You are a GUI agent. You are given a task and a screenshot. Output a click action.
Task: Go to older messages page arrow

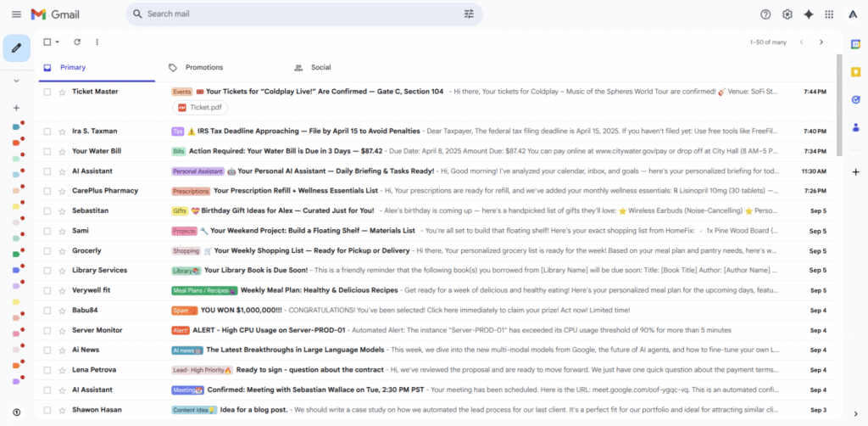pyautogui.click(x=821, y=42)
